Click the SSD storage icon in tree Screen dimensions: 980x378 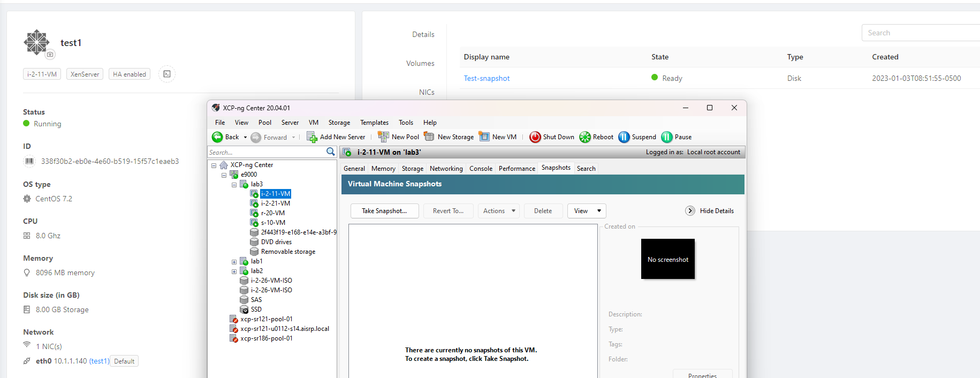244,309
